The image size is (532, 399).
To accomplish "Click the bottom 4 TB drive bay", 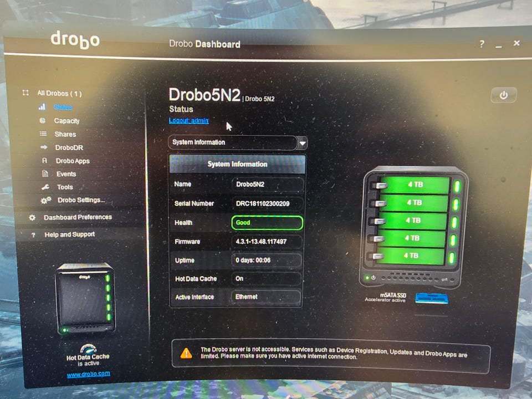I will click(x=411, y=256).
